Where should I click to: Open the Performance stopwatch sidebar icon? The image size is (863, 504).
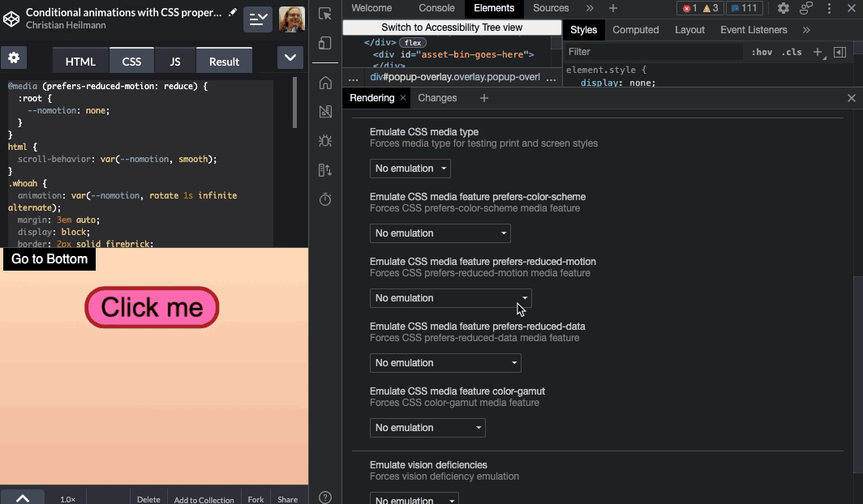click(325, 199)
